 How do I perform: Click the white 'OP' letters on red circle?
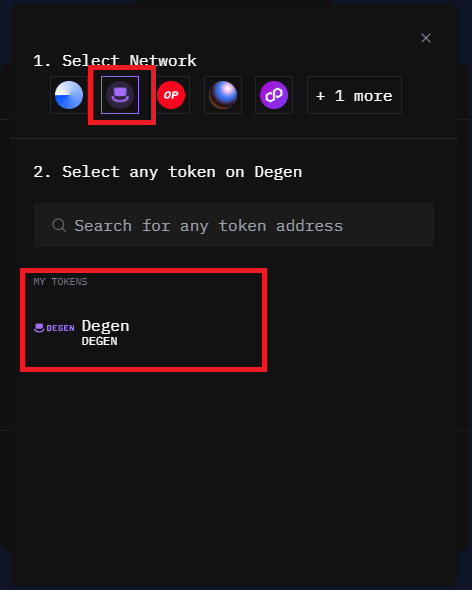coord(171,95)
